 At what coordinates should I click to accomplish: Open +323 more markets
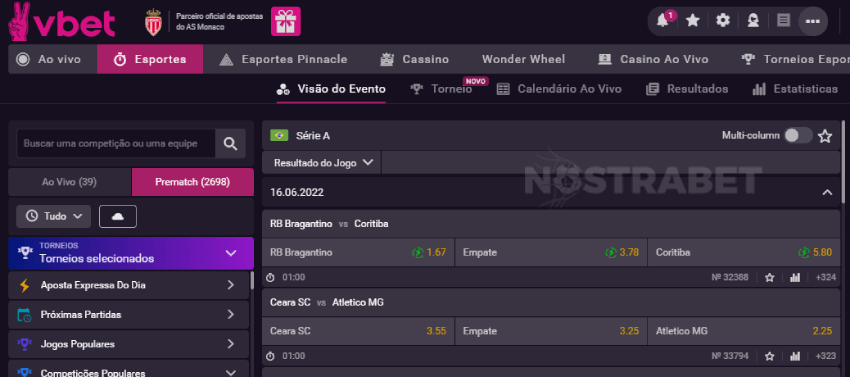(825, 356)
